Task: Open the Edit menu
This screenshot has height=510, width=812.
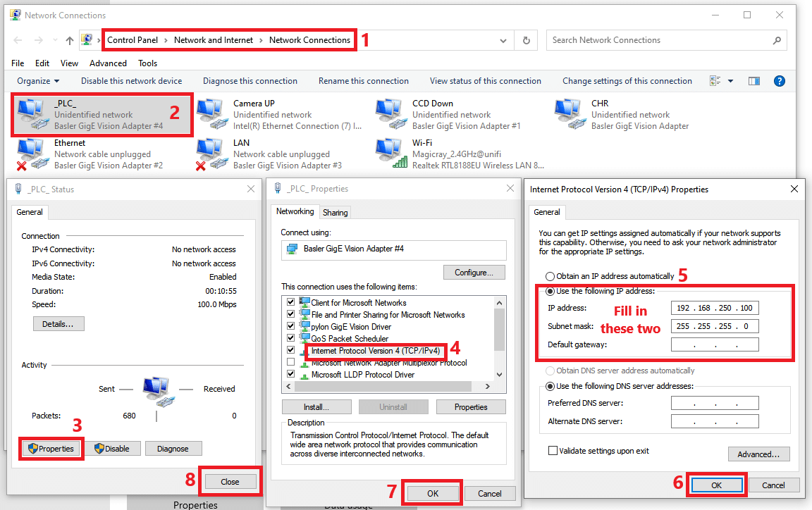Action: click(x=42, y=63)
